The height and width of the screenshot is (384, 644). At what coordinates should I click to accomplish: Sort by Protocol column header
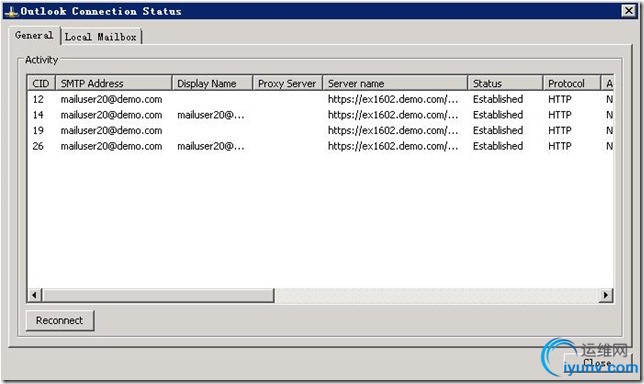[572, 83]
